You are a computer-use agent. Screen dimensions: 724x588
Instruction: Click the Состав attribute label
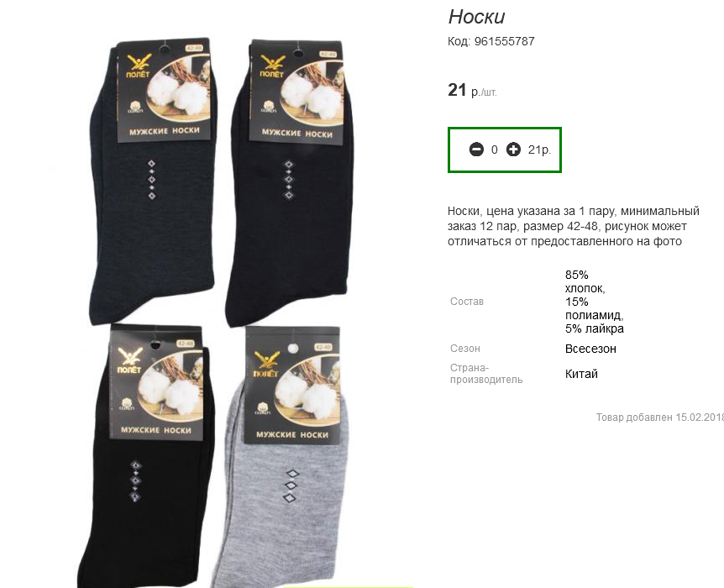click(x=467, y=302)
